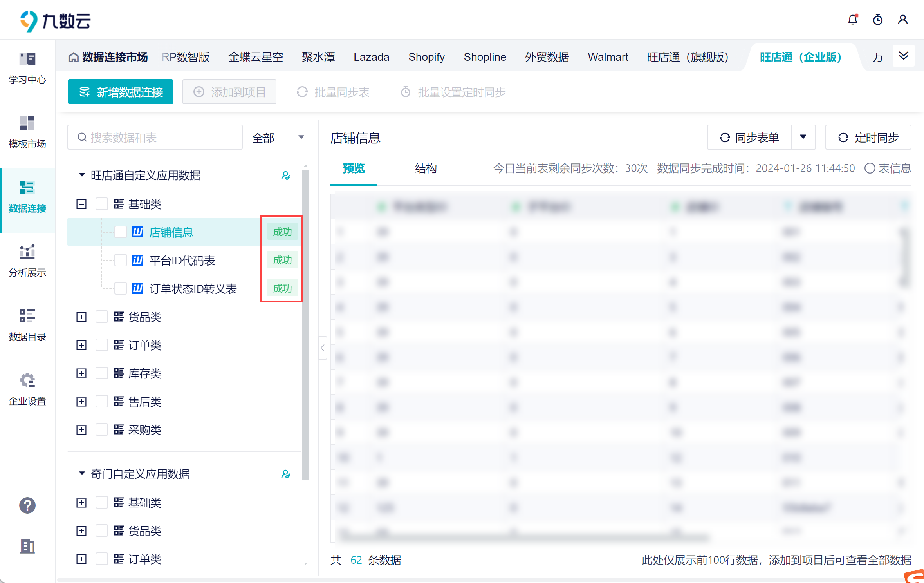Check the 店铺信息 table checkbox
The image size is (924, 583).
[121, 232]
